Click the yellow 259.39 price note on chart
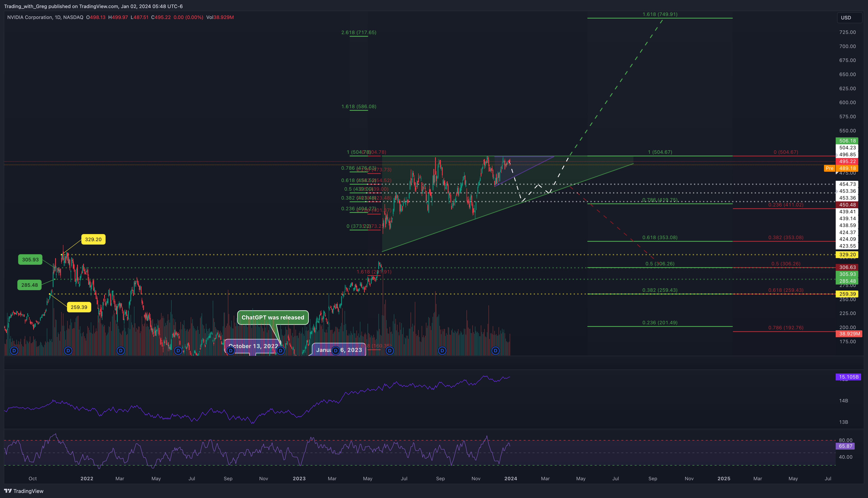868x498 pixels. tap(79, 307)
